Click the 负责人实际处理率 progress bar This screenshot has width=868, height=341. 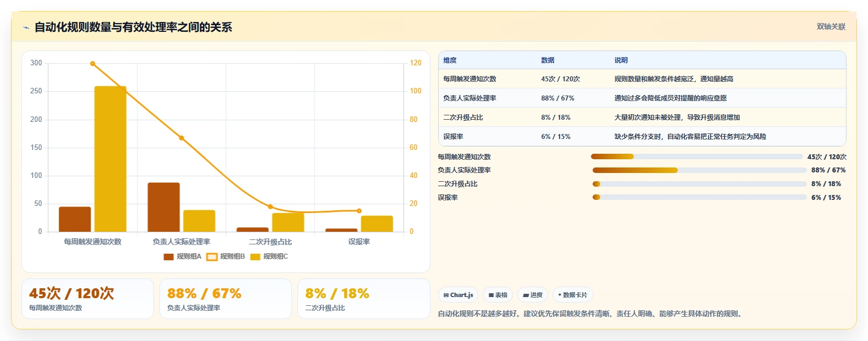click(x=699, y=170)
